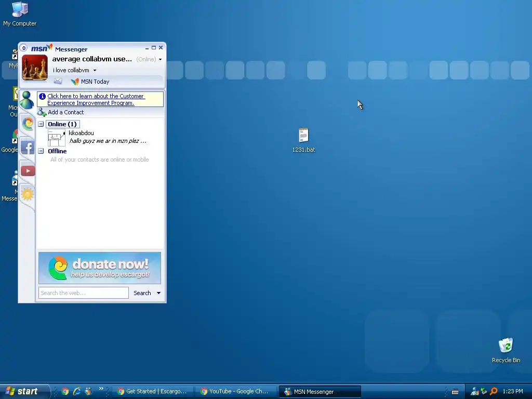
Task: Click kikoabdou's display picture thumbnail
Action: 56,137
